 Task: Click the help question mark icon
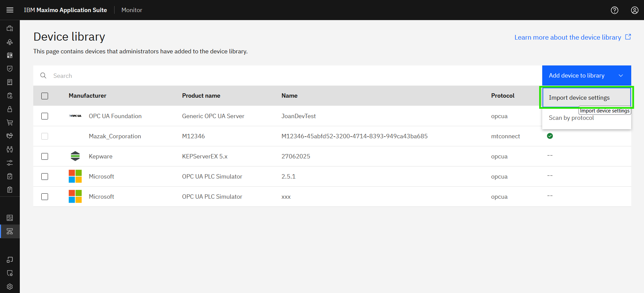pyautogui.click(x=614, y=10)
